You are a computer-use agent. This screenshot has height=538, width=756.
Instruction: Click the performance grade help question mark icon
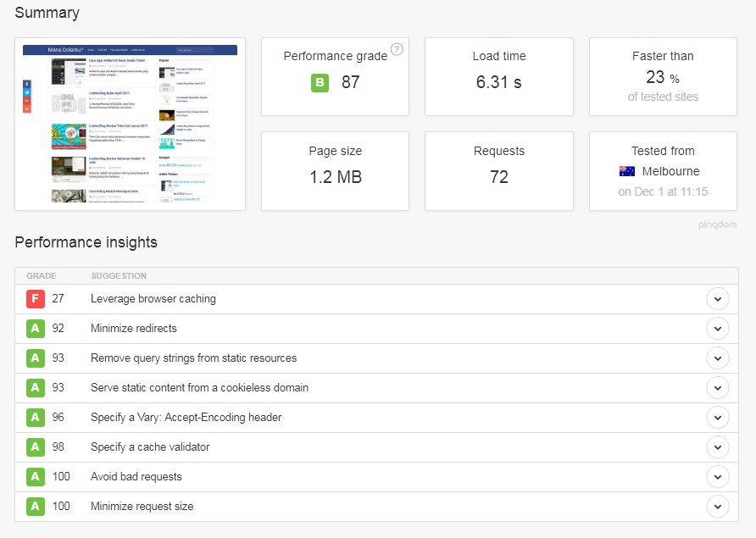[397, 49]
